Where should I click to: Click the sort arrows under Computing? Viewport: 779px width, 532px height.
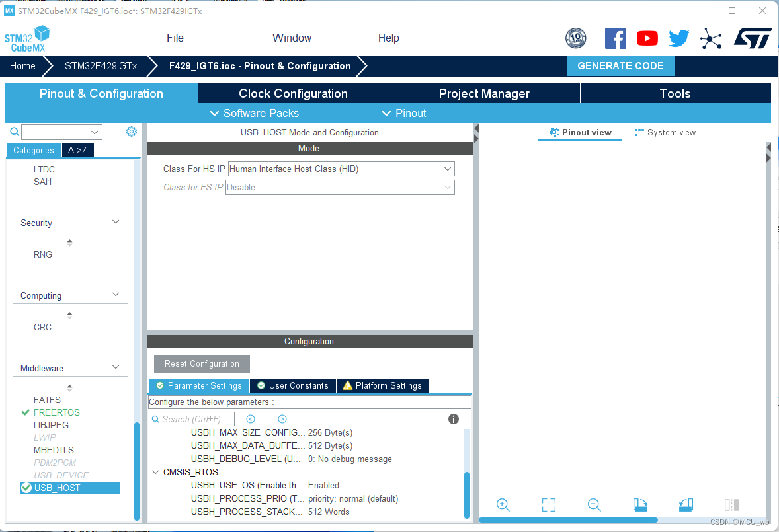point(69,315)
